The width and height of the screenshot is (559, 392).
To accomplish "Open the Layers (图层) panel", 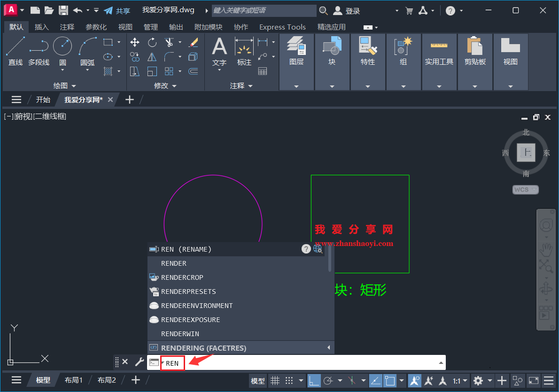I will [296, 52].
